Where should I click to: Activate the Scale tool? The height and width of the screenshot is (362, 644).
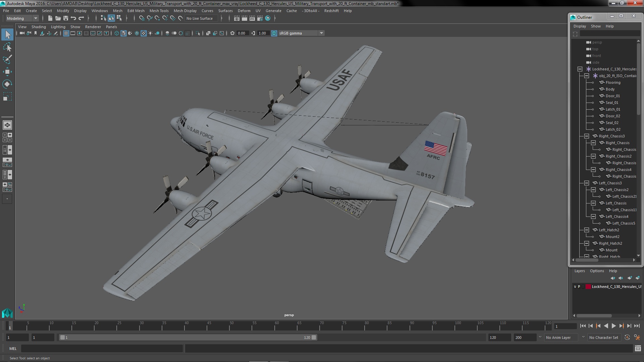point(7,97)
